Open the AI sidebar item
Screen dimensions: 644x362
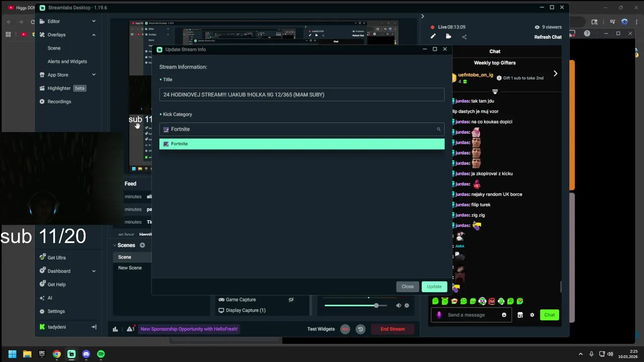(49, 298)
